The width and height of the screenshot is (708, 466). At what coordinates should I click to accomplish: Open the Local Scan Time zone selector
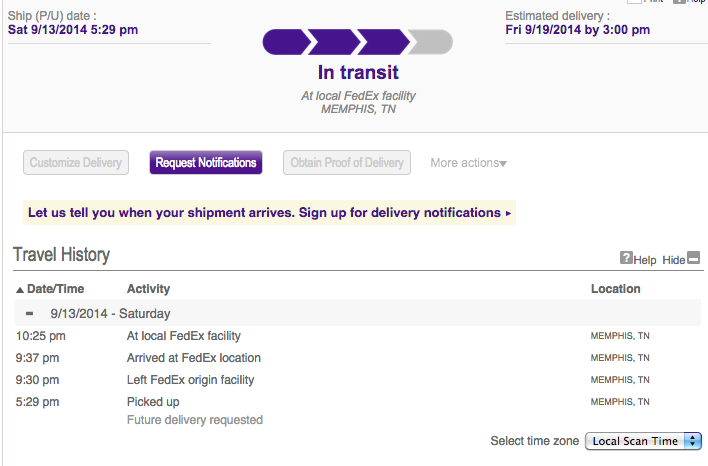643,441
